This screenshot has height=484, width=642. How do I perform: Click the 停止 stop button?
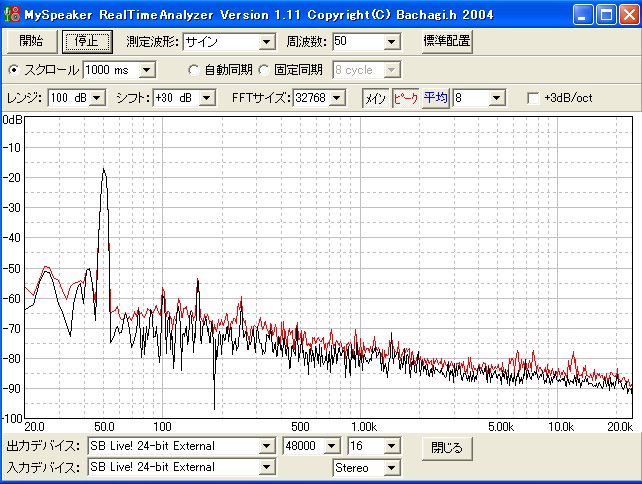pyautogui.click(x=87, y=41)
